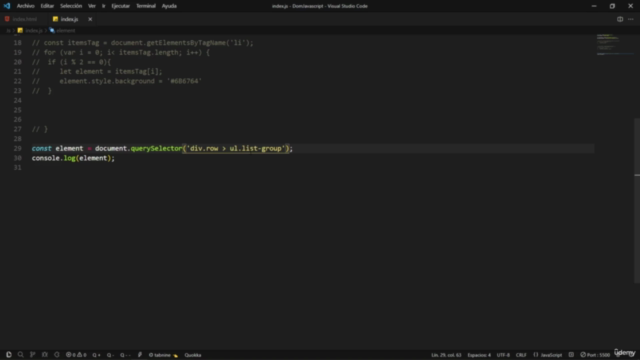Screen dimensions: 640x360
Task: Click the 'div.row > ul.list-group' string
Action: click(236, 148)
